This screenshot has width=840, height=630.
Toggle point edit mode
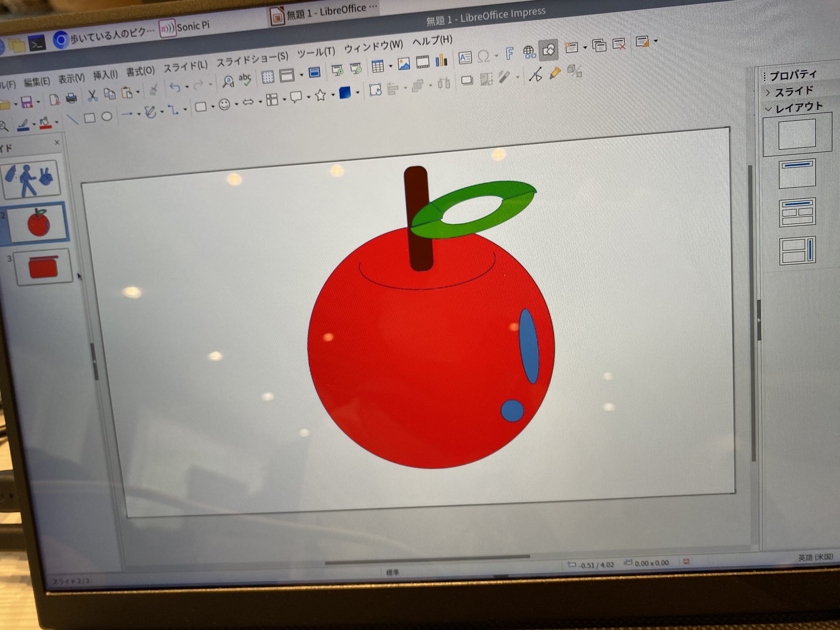coord(535,75)
